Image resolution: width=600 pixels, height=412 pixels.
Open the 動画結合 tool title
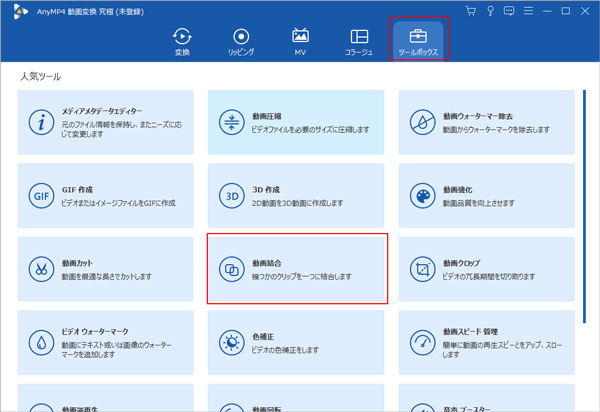pos(267,263)
